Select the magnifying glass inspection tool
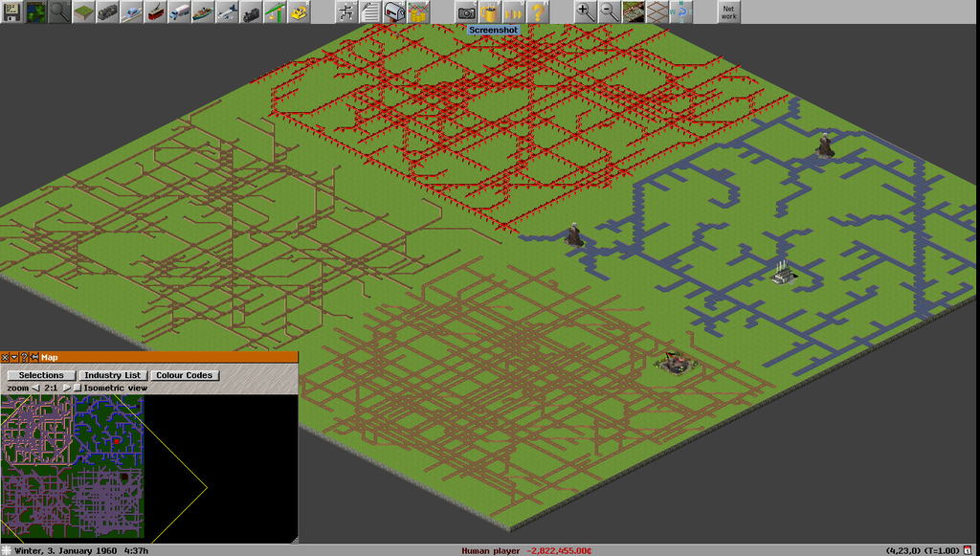This screenshot has height=556, width=980. (59, 11)
